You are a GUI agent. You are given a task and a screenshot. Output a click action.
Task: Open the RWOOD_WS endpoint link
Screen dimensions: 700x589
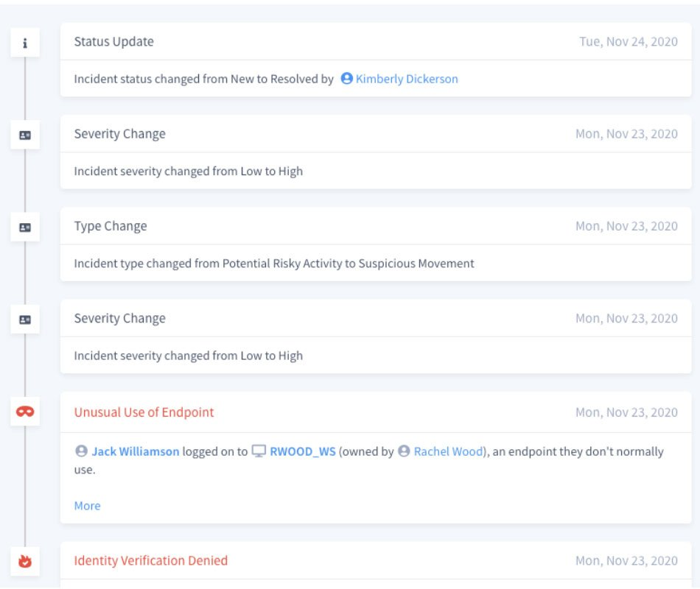pos(302,451)
